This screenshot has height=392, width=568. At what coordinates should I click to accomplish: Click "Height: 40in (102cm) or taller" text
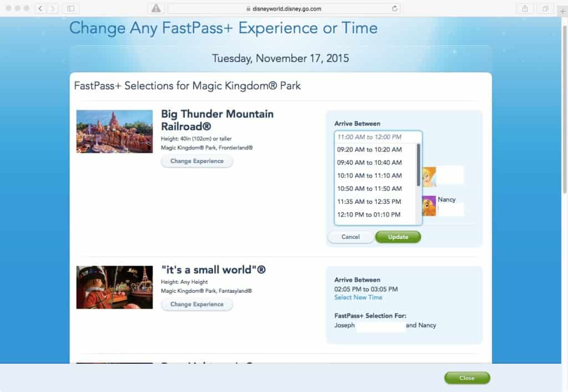coord(196,139)
